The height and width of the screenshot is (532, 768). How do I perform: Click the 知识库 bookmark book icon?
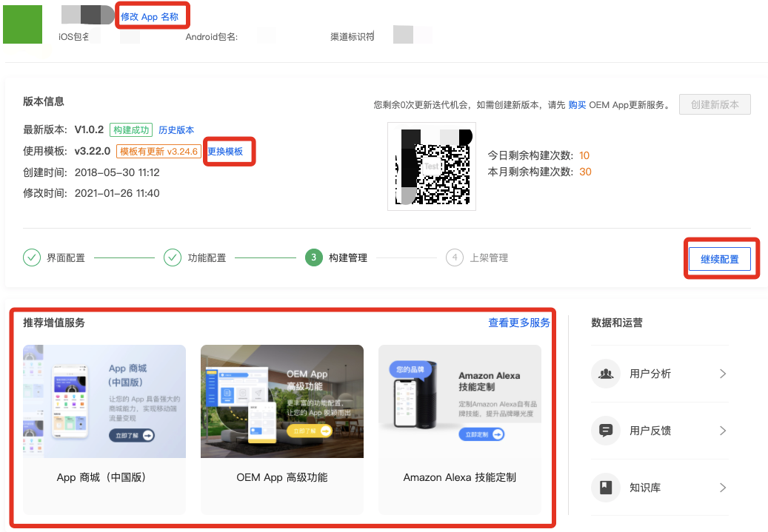coord(605,487)
